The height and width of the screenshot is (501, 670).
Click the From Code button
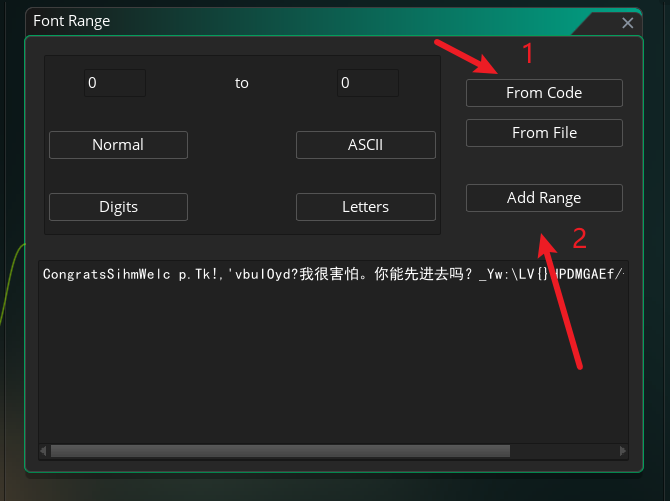coord(544,93)
